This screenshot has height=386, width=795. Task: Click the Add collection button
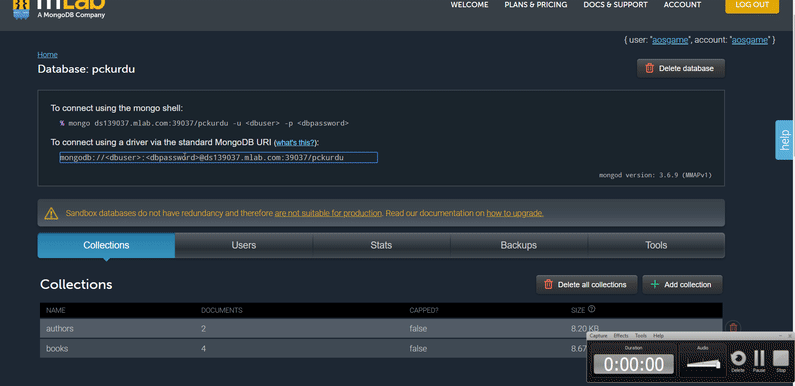pyautogui.click(x=682, y=285)
